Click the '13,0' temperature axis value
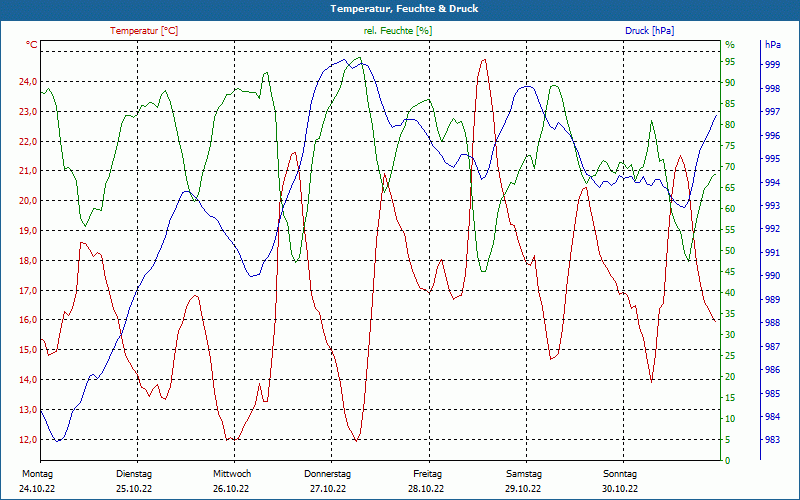This screenshot has width=800, height=500. (28, 410)
